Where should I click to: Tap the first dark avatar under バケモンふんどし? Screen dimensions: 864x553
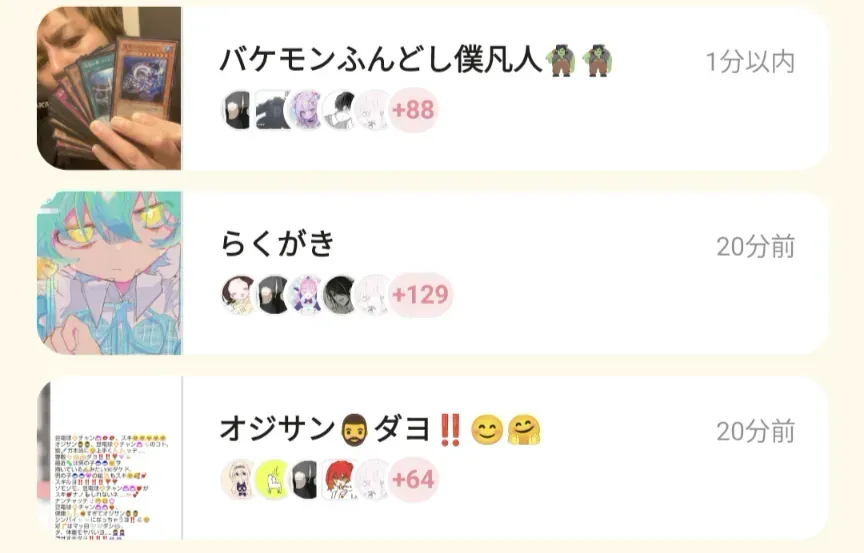238,110
